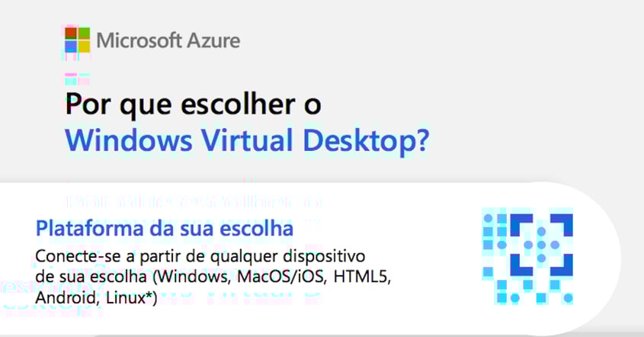644x337 pixels.
Task: Click the word 'Microsoft' beside the logo
Action: click(139, 40)
